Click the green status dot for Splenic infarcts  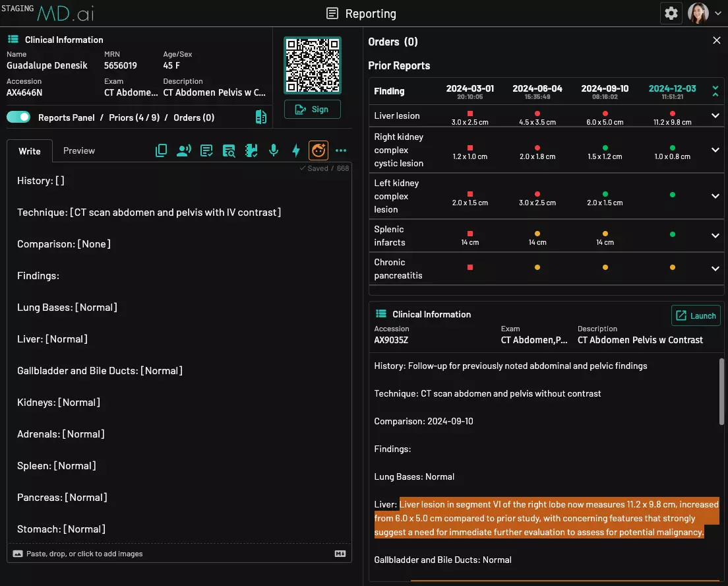pyautogui.click(x=672, y=233)
